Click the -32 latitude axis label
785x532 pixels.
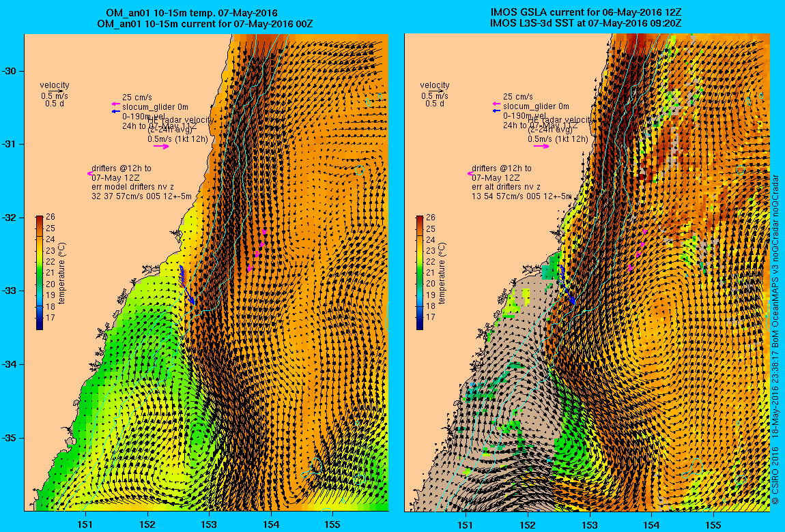coord(10,218)
